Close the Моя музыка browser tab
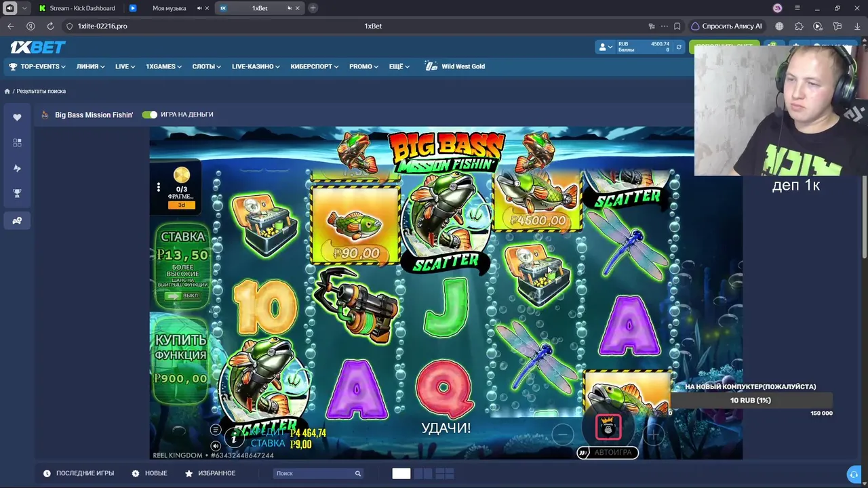868x488 pixels. 208,8
